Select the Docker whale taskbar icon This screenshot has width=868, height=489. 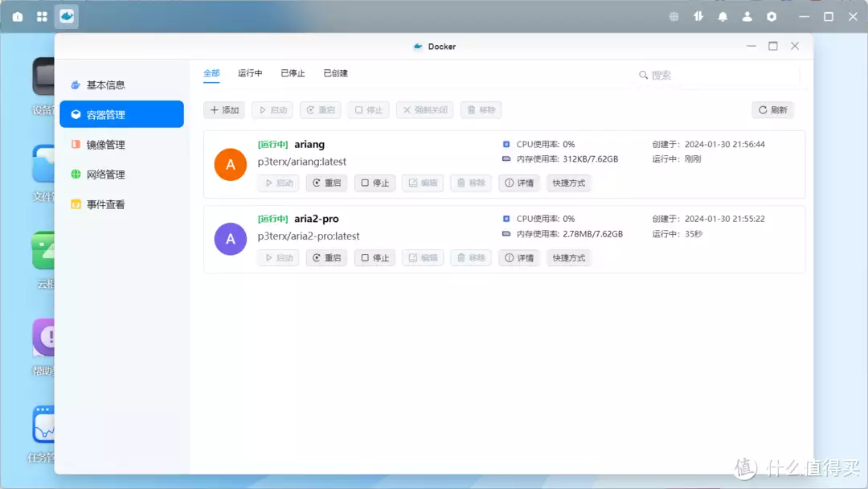(67, 17)
